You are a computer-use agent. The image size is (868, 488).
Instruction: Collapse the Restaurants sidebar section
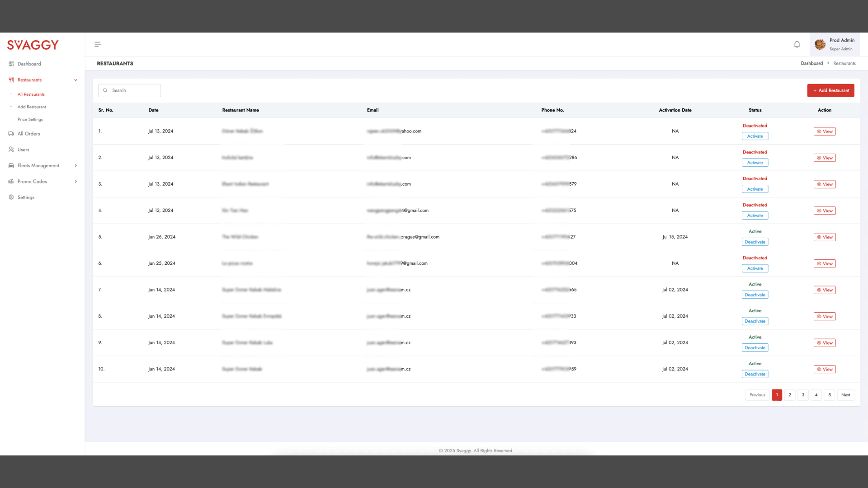[x=75, y=80]
